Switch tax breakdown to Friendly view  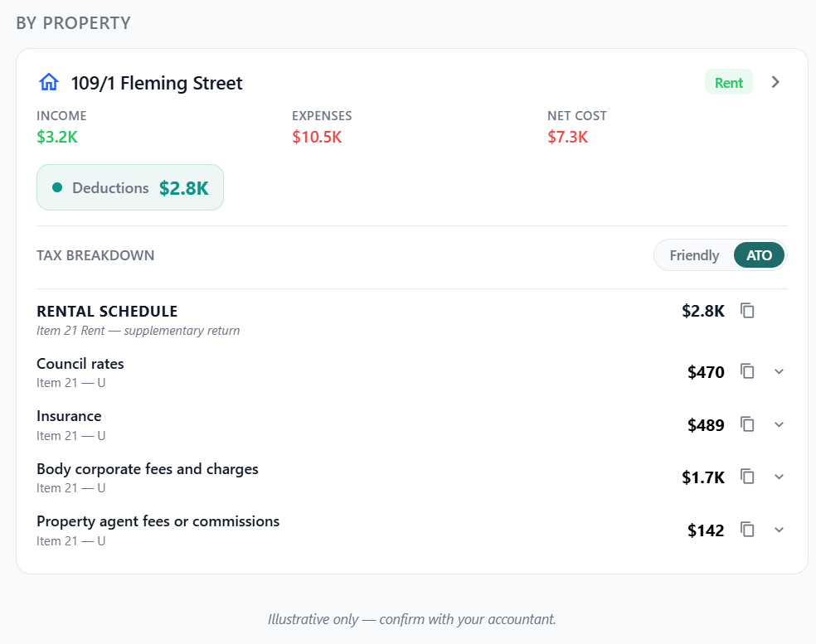pyautogui.click(x=694, y=255)
